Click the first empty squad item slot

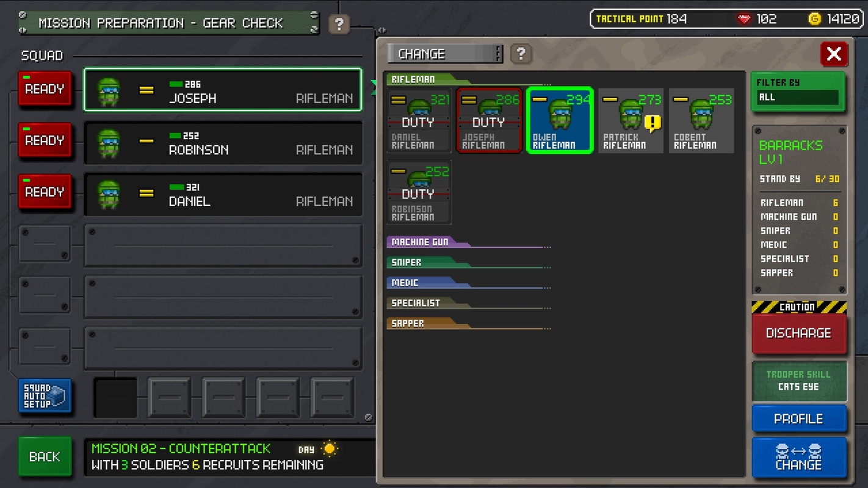click(x=115, y=398)
